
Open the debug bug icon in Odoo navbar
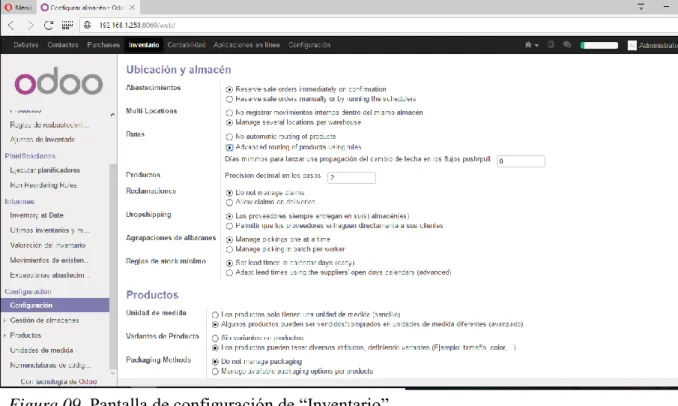pyautogui.click(x=528, y=45)
